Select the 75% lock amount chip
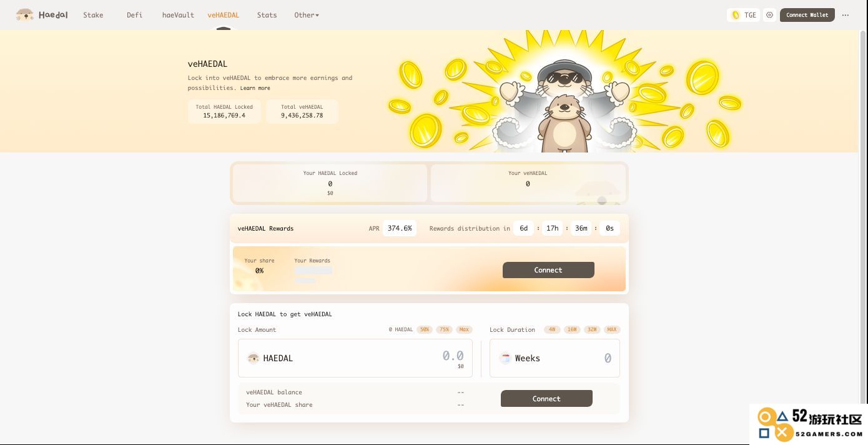The image size is (868, 445). click(x=445, y=329)
